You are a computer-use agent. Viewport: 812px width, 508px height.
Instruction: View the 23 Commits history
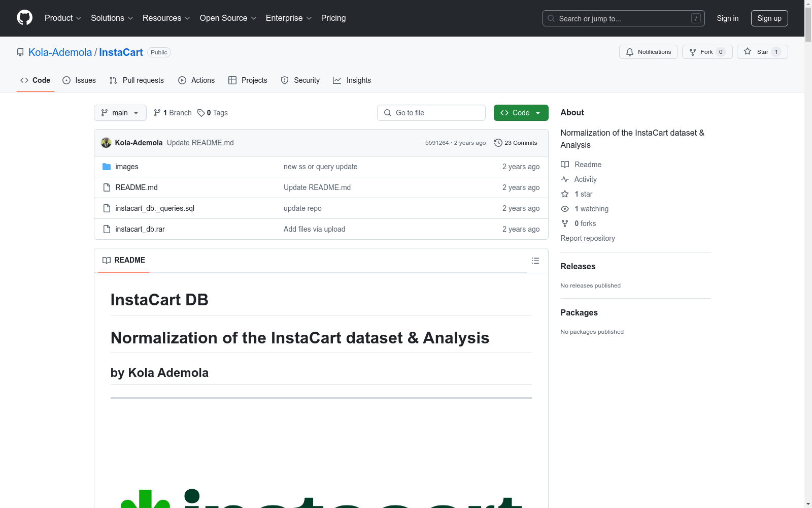coord(516,143)
